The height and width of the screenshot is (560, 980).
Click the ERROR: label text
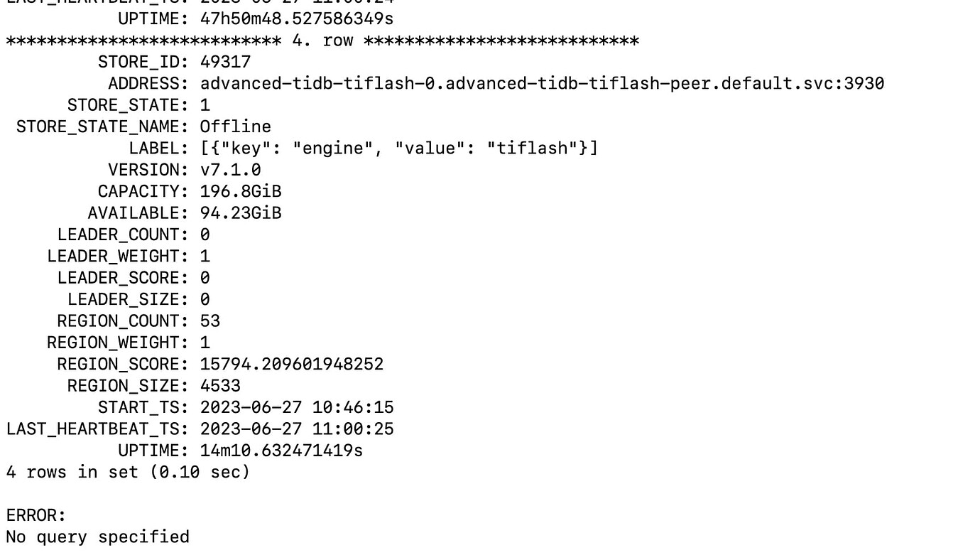36,515
